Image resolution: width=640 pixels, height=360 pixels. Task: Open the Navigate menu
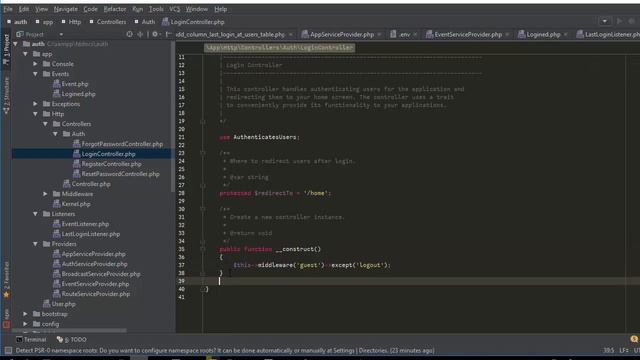tap(65, 9)
